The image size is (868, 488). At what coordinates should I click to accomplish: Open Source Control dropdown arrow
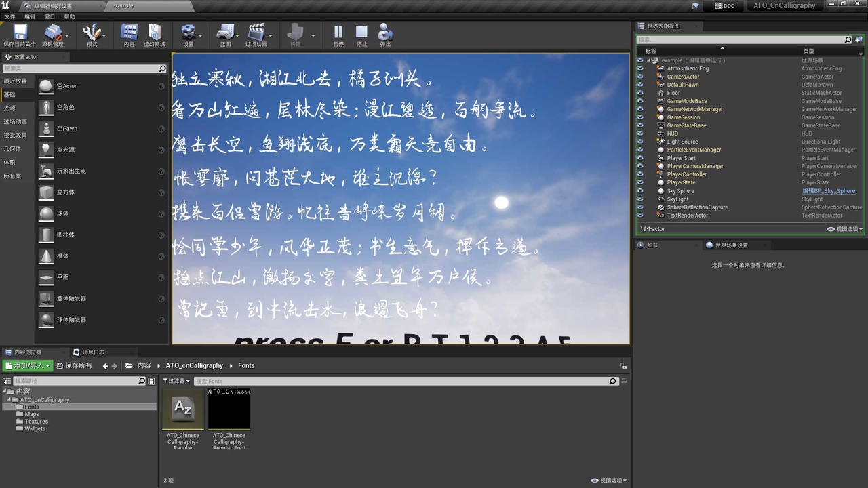[66, 35]
